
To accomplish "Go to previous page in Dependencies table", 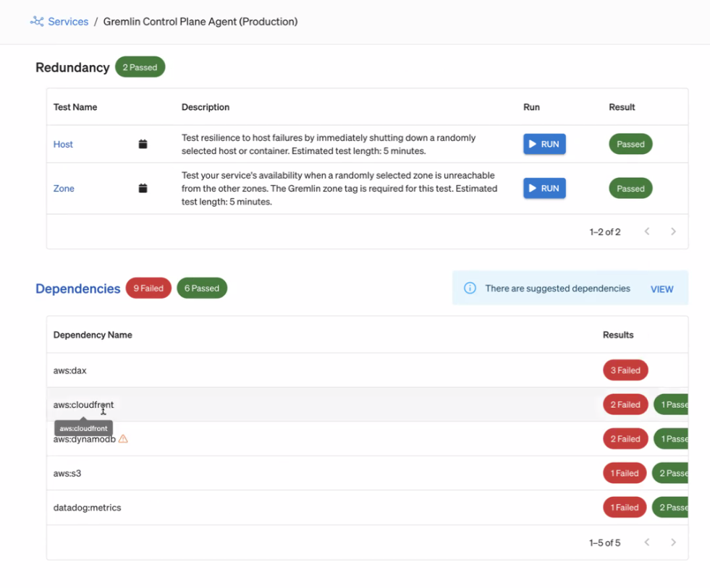I will click(647, 542).
